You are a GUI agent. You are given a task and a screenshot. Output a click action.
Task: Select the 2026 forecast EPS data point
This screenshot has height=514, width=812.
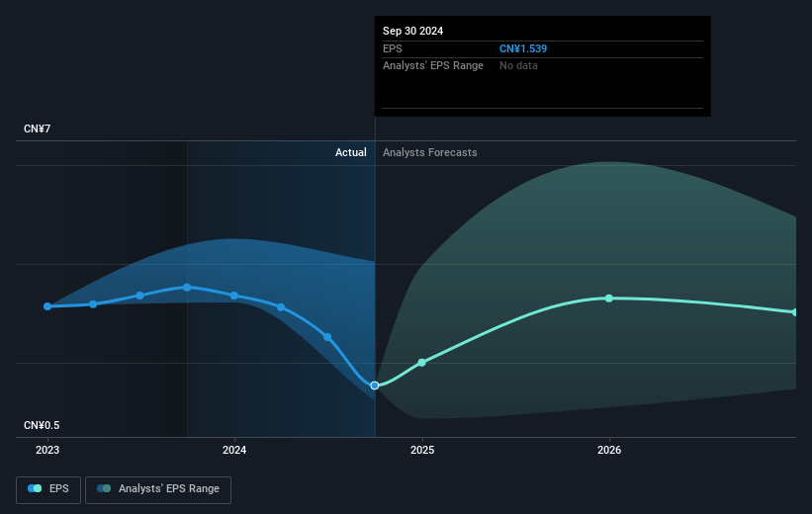click(609, 299)
